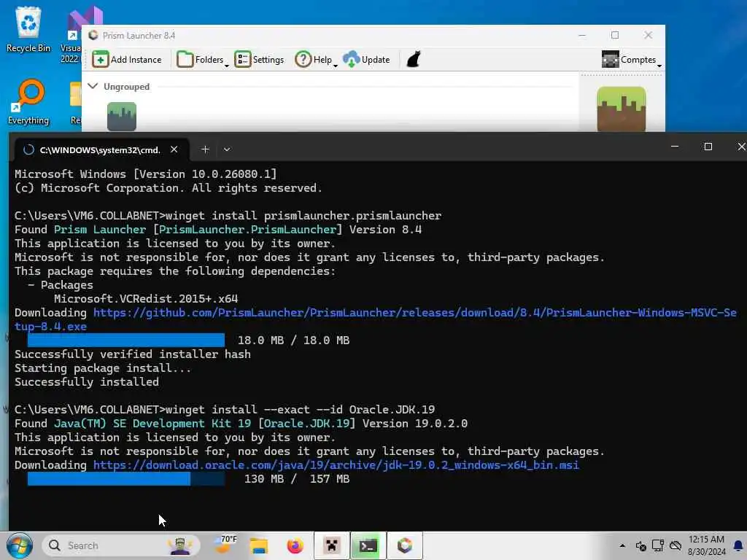Click the 'Microsoft.VCRedist.2015+.x64' terminal line
The image size is (747, 560).
click(146, 298)
